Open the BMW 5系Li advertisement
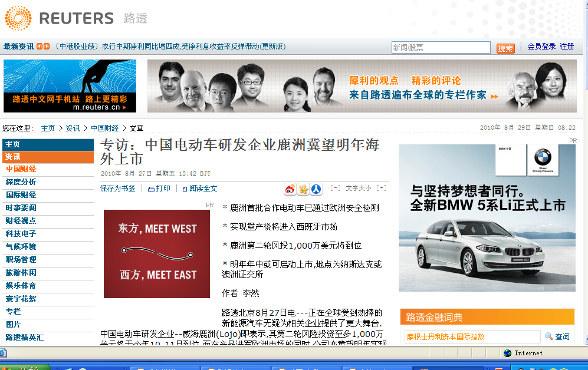This screenshot has height=370, width=588. click(x=487, y=218)
